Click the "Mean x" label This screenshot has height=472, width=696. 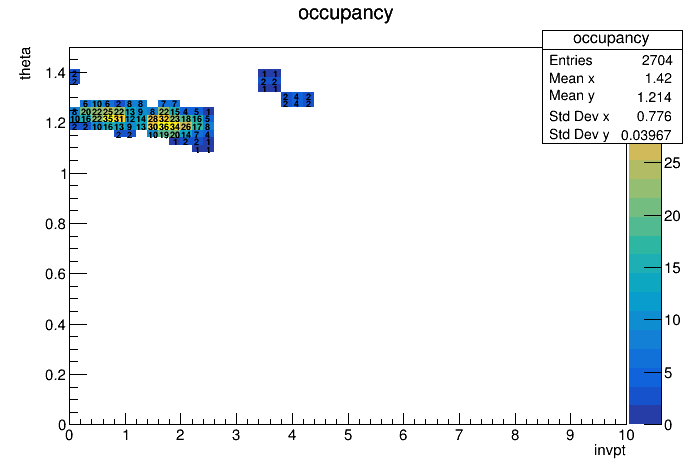tap(571, 78)
